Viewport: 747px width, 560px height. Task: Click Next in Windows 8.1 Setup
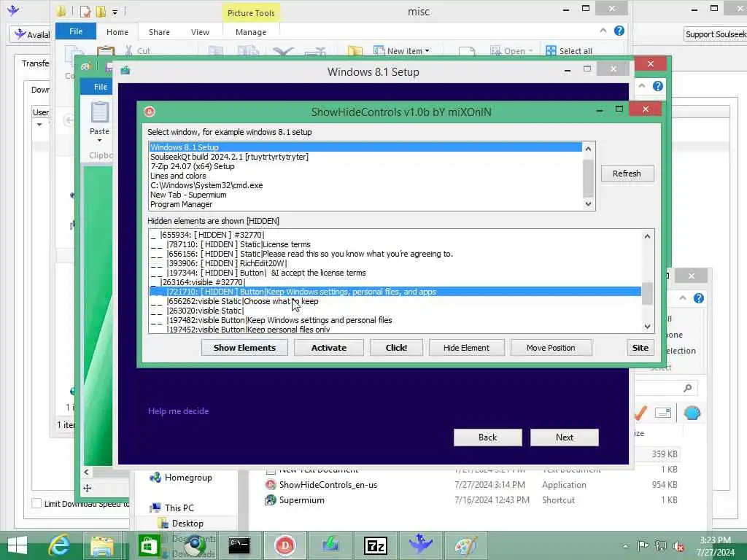pos(565,437)
